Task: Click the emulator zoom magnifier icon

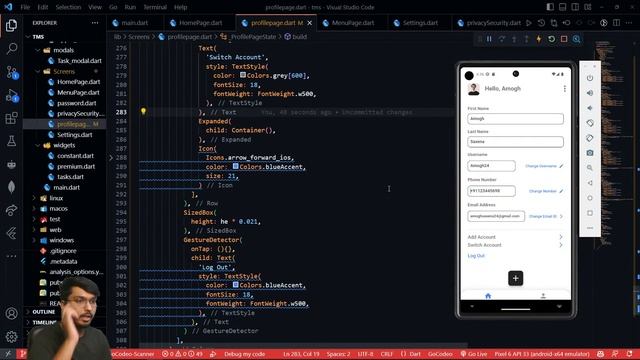Action: [590, 168]
